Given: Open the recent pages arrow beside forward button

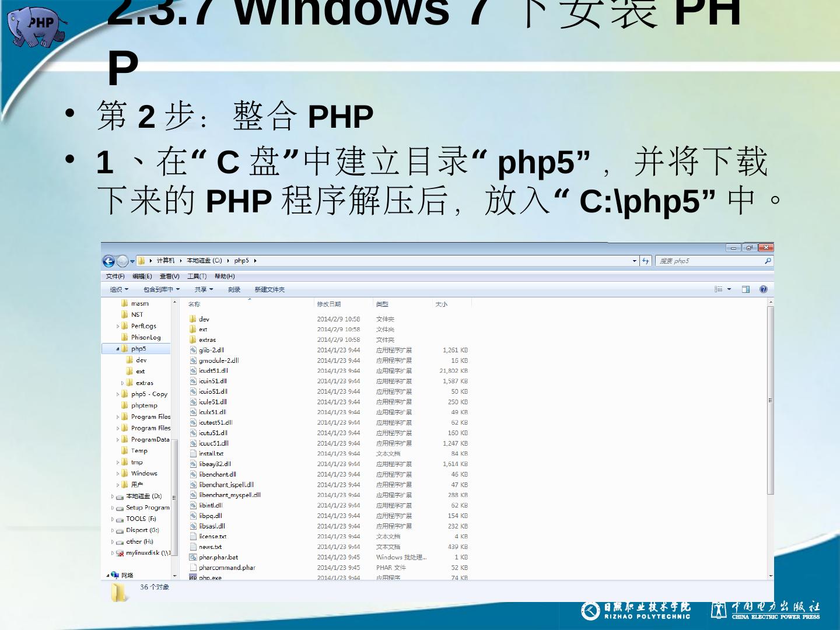Looking at the screenshot, I should click(x=132, y=261).
